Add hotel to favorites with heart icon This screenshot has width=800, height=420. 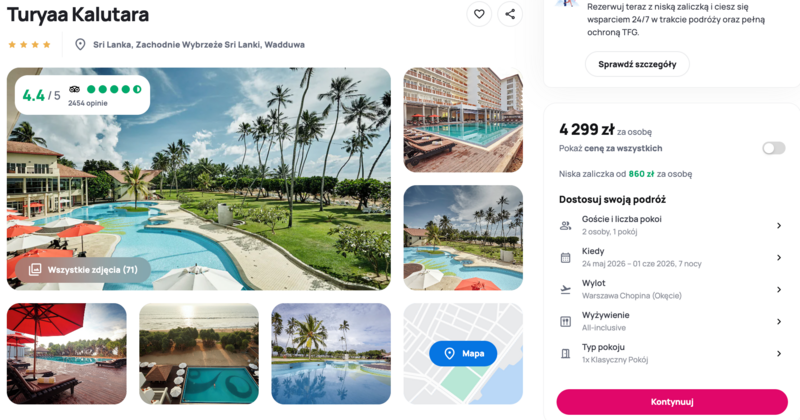tap(479, 14)
